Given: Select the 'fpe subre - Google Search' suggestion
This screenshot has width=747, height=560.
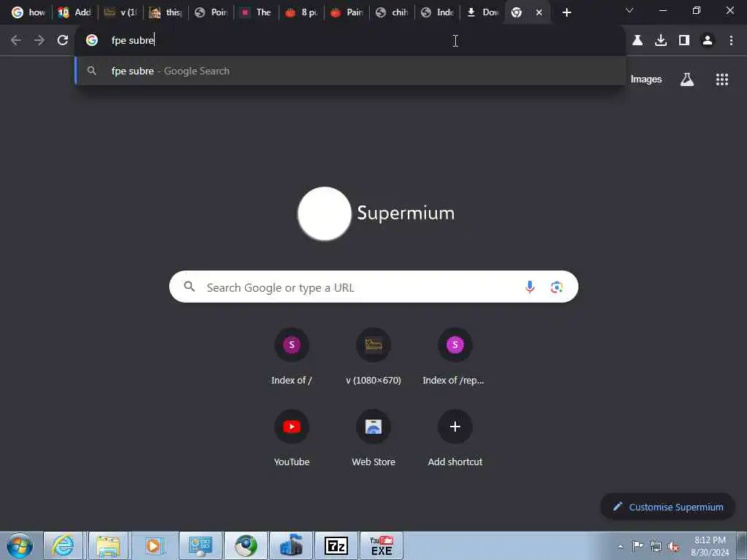Looking at the screenshot, I should click(351, 71).
